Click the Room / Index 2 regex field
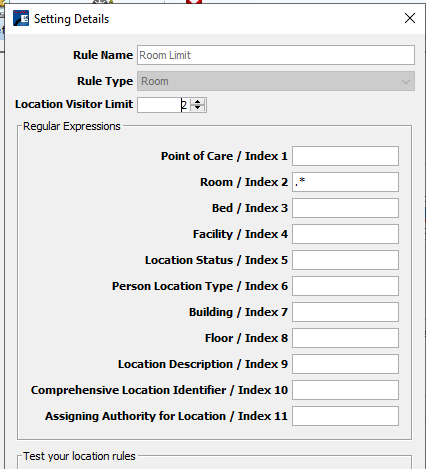Image resolution: width=426 pixels, height=469 pixels. pos(345,182)
